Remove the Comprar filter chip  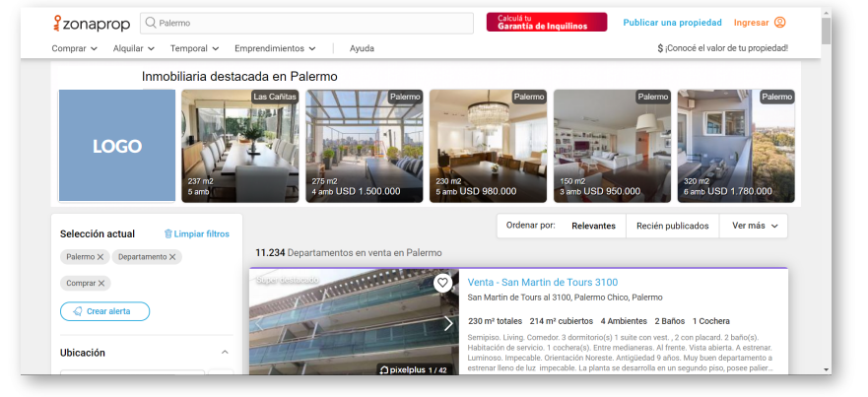[x=101, y=283]
